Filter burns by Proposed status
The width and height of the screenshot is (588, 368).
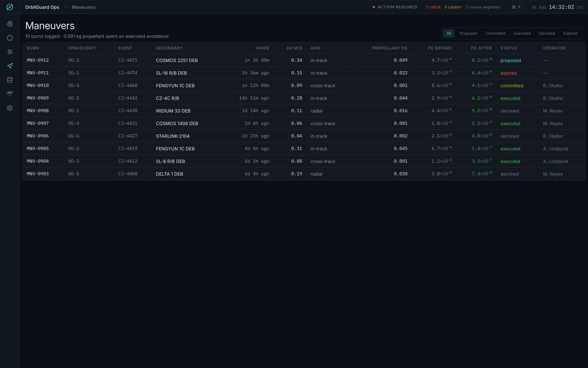click(x=468, y=33)
